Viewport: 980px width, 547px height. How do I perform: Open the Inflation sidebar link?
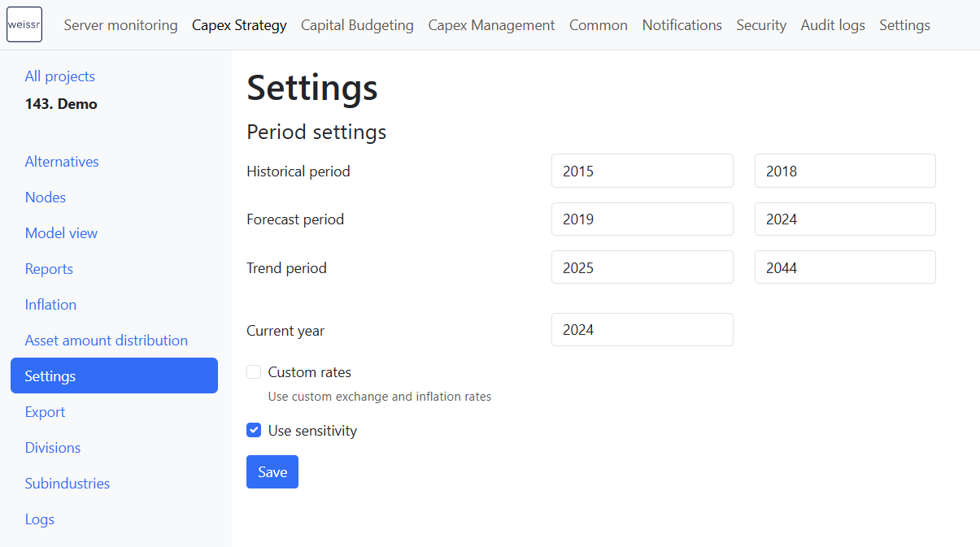tap(50, 305)
